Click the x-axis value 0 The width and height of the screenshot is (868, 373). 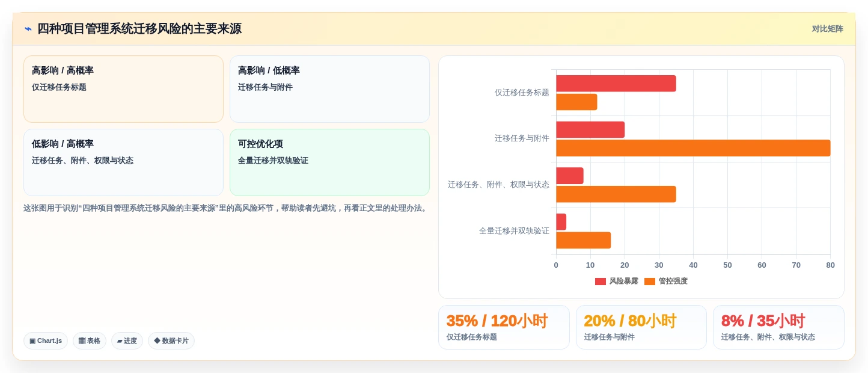click(556, 265)
